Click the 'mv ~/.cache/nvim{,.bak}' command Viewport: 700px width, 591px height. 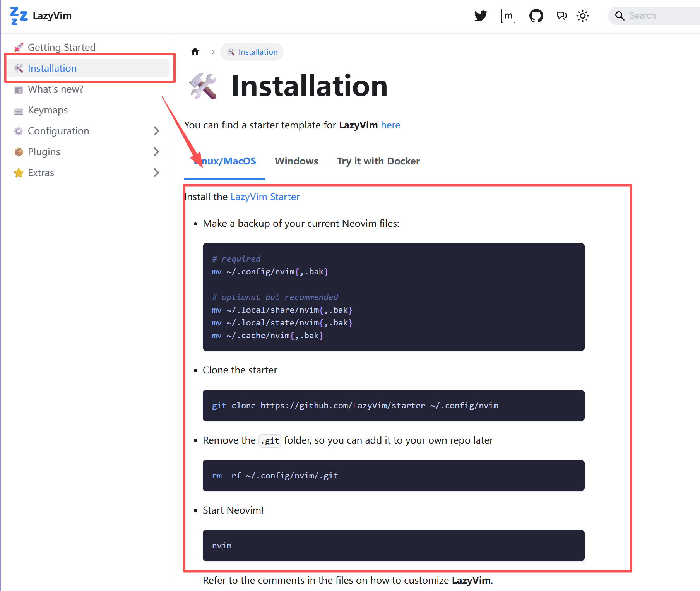click(268, 336)
